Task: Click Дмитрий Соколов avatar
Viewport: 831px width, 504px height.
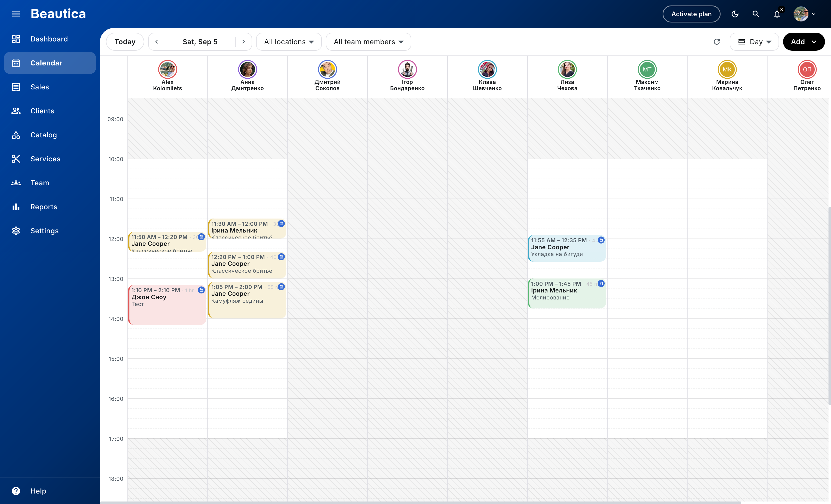Action: click(x=328, y=69)
